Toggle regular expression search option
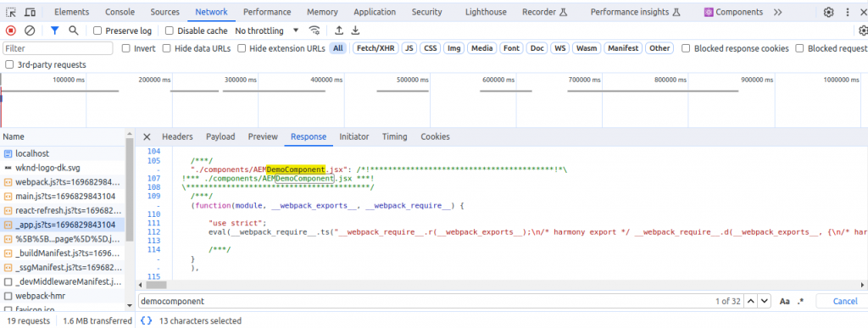The width and height of the screenshot is (868, 328). tap(800, 302)
